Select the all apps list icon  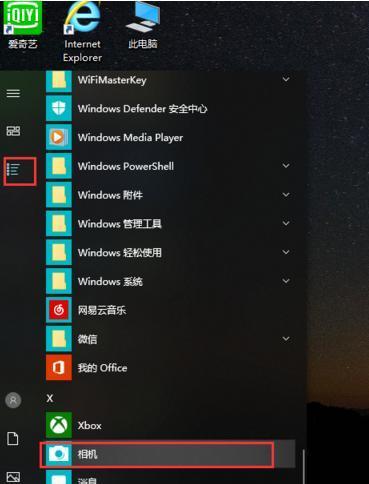(13, 169)
